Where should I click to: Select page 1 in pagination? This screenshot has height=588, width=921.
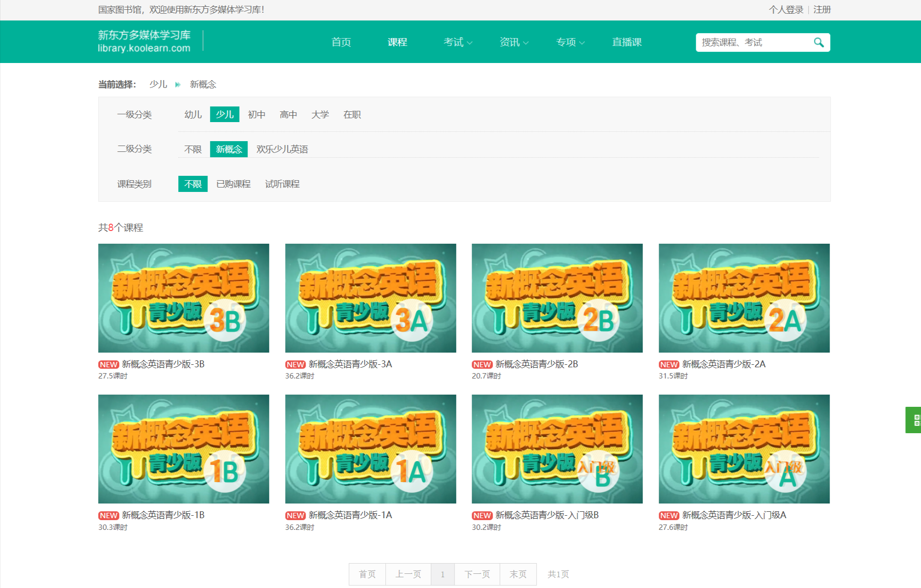(x=443, y=574)
